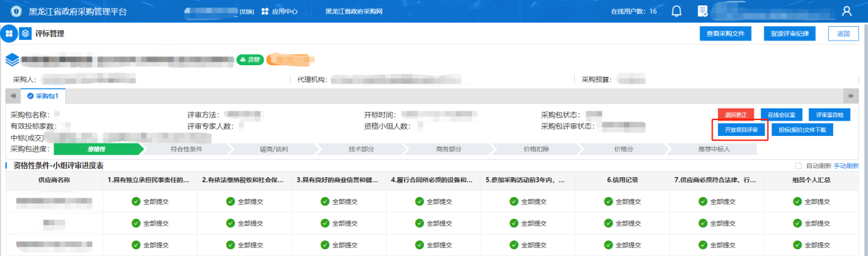Click the 查看采购文件 button
This screenshot has width=868, height=256.
pyautogui.click(x=726, y=34)
